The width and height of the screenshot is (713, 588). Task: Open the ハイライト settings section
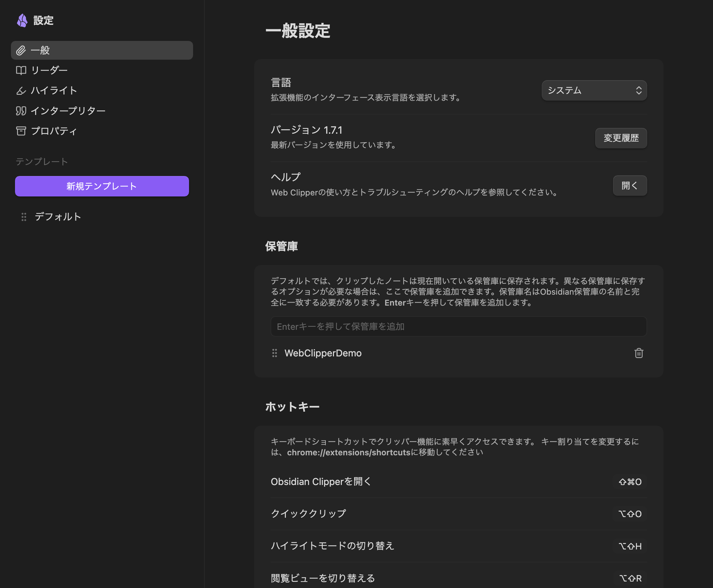102,91
